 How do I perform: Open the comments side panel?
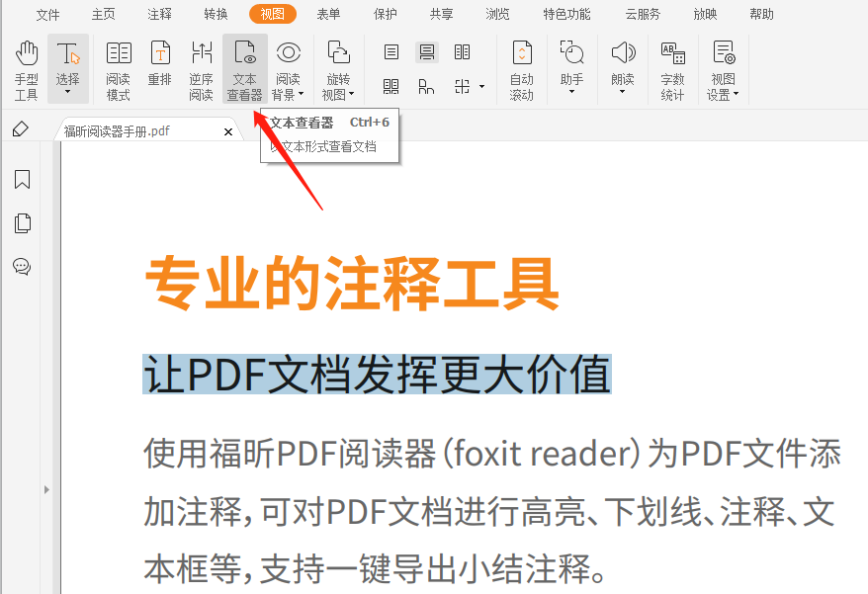point(22,267)
